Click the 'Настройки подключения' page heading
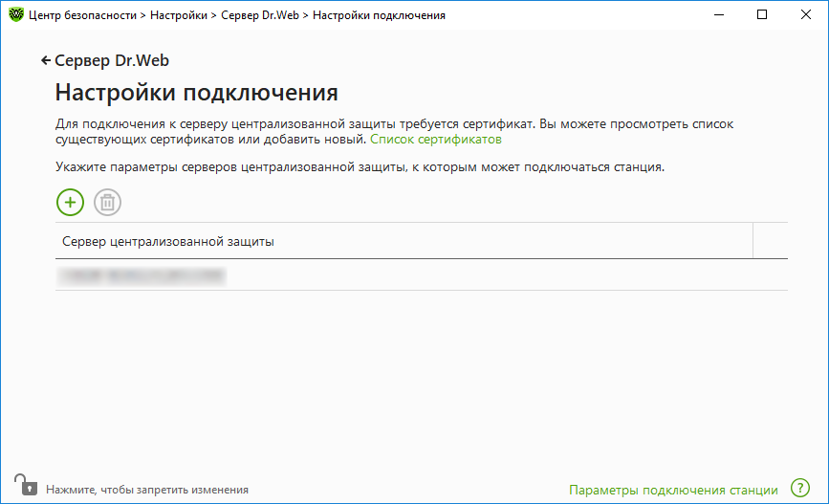This screenshot has width=829, height=504. (x=196, y=93)
